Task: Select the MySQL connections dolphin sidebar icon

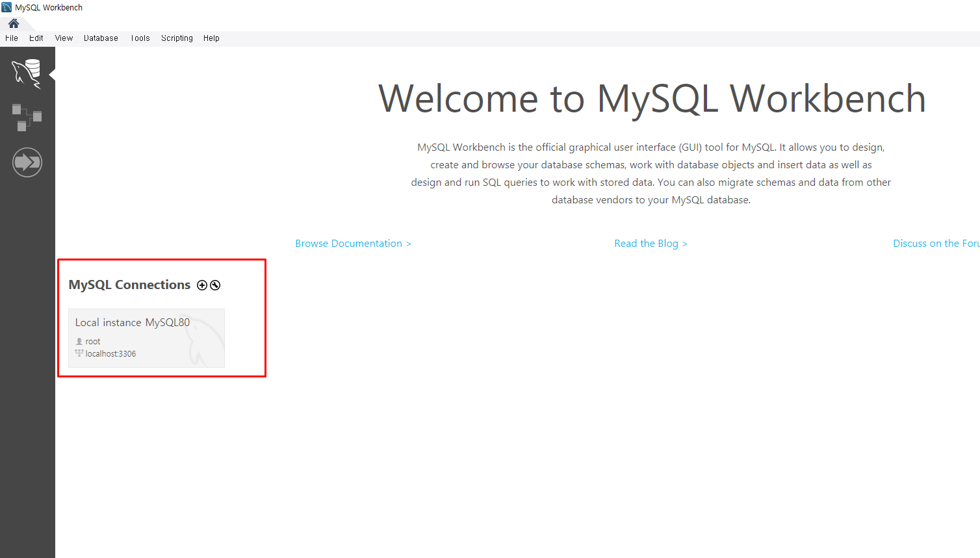Action: [27, 73]
